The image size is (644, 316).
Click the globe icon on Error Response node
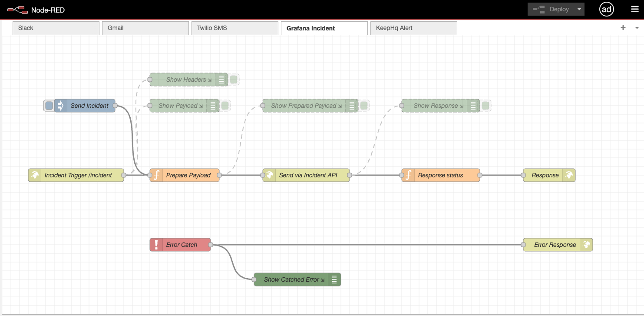(586, 245)
